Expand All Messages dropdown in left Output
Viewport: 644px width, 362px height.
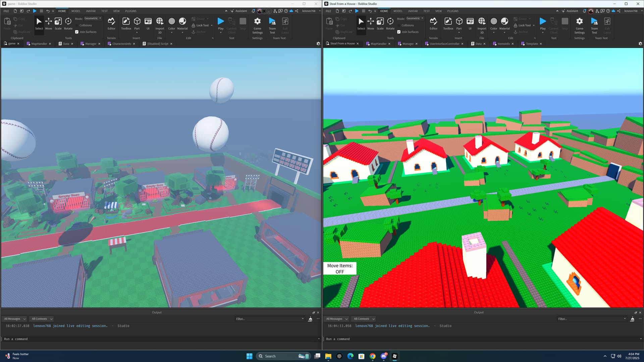[14, 319]
